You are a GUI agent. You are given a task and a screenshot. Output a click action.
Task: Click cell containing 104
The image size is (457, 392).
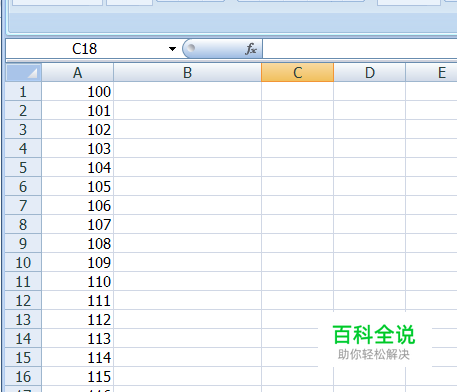coord(77,167)
